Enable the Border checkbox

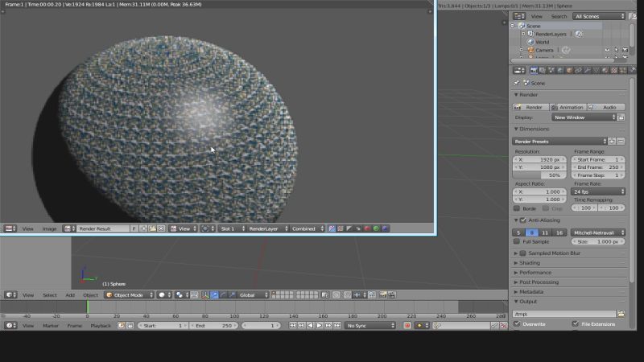[517, 208]
